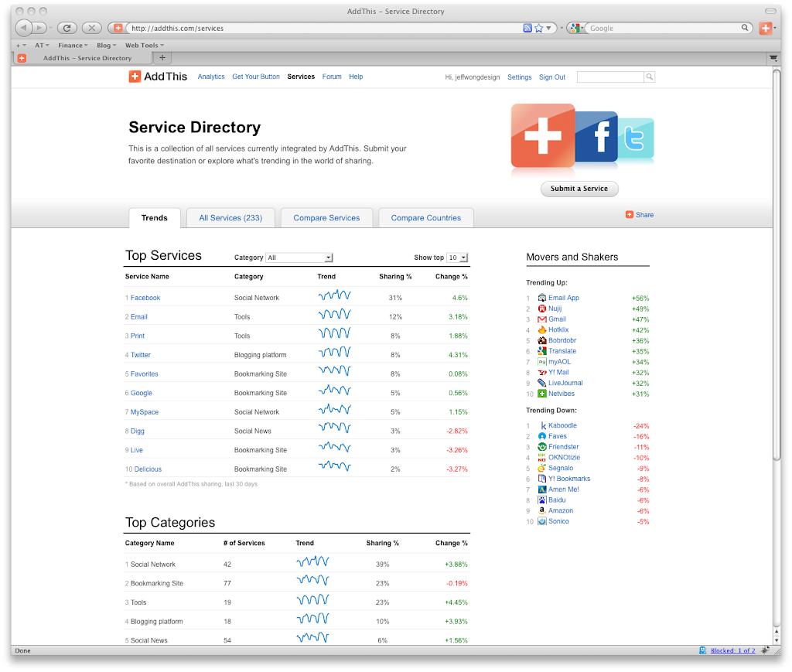Open the Forum nav link

[332, 77]
